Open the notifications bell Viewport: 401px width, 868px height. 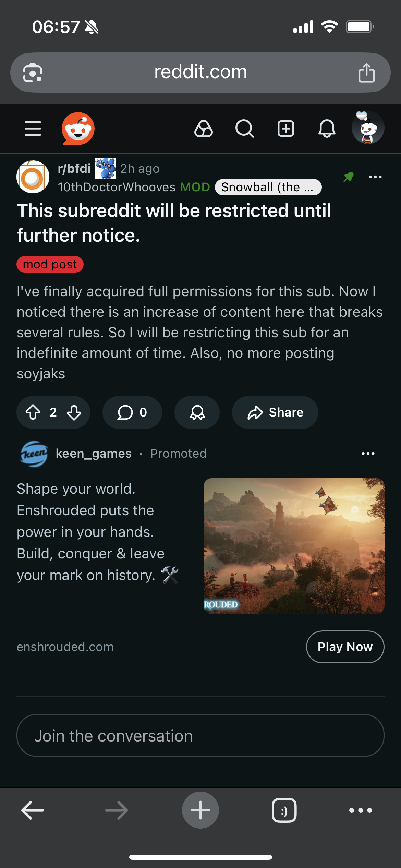(327, 129)
